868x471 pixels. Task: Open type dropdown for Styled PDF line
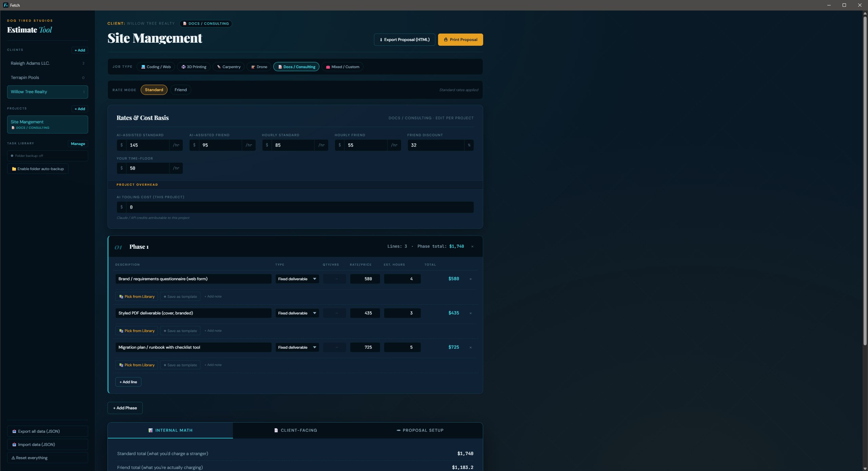(297, 313)
